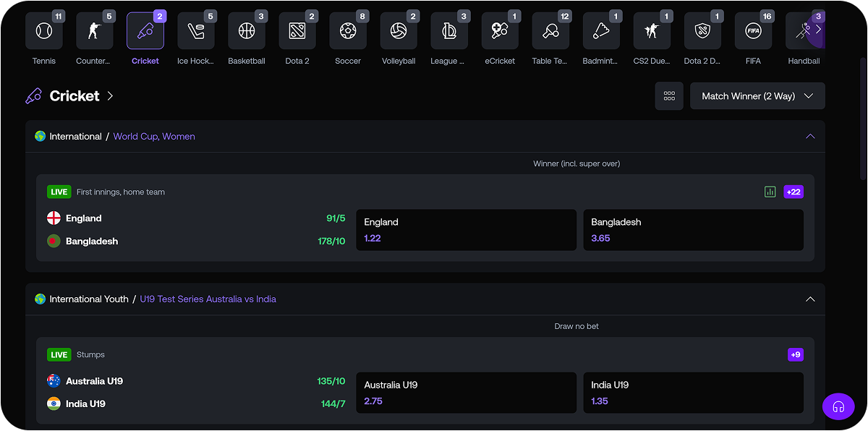Select the Dota 2 category tab
Screen dimensions: 868x431
point(297,31)
